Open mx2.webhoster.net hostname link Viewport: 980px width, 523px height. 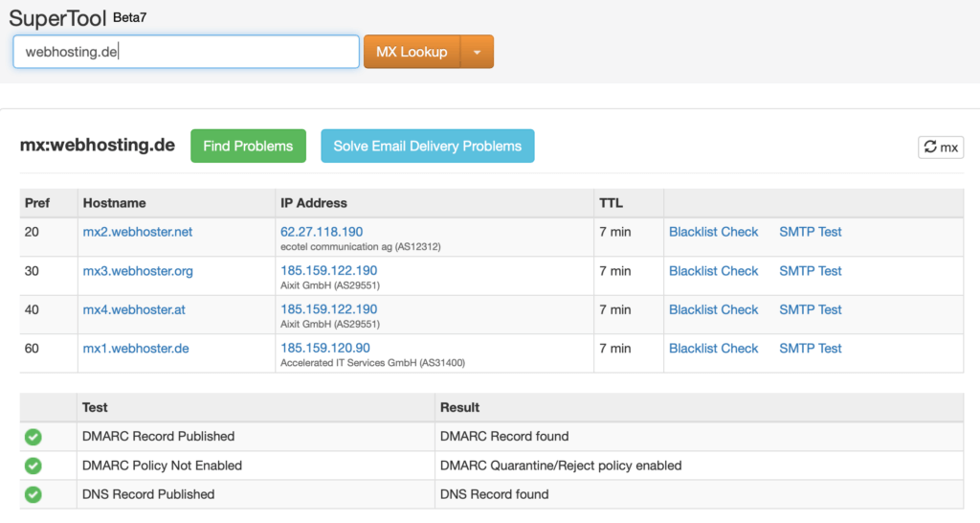click(138, 232)
